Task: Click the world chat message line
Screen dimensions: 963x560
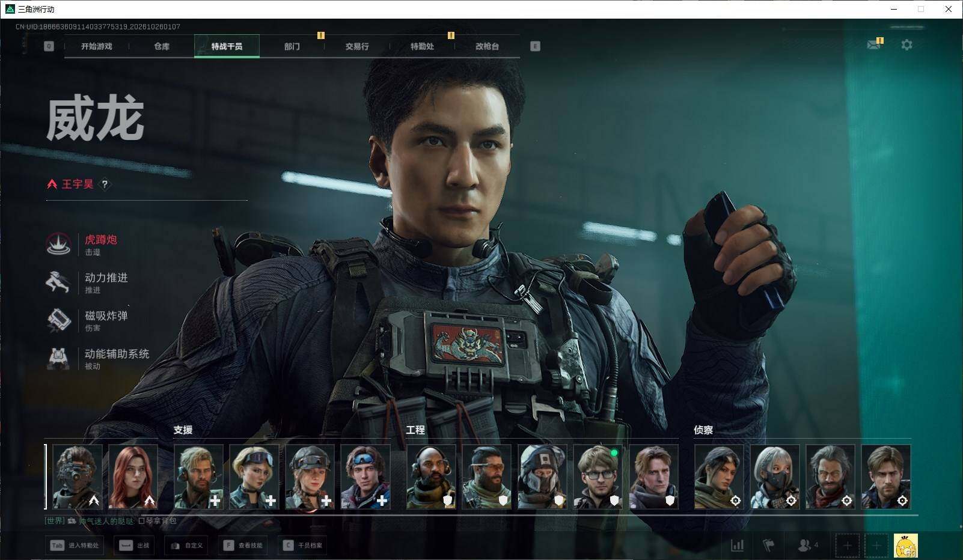Action: [x=111, y=521]
